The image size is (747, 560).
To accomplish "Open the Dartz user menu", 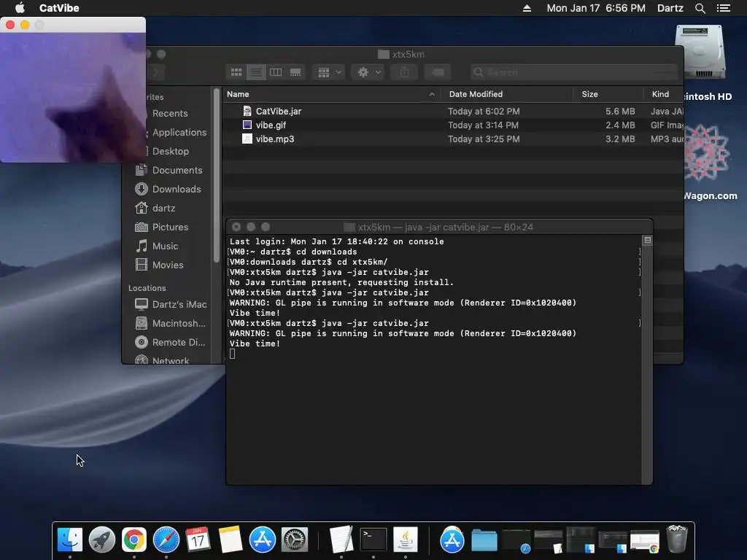I will point(670,8).
